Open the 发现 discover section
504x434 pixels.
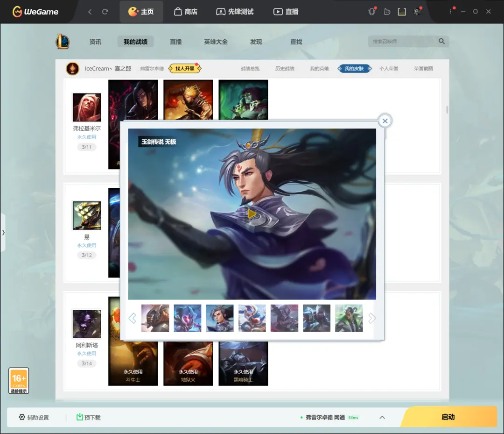click(256, 42)
